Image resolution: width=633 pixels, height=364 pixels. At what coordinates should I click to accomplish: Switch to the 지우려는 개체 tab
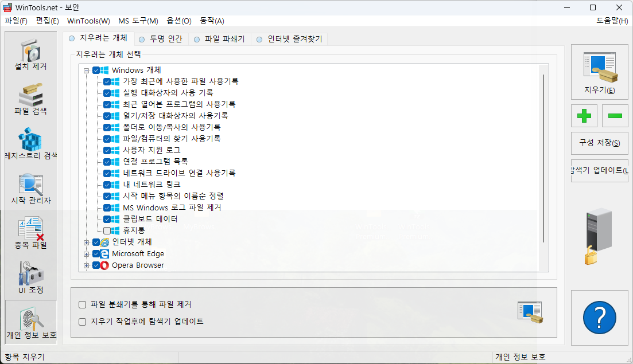pyautogui.click(x=99, y=38)
